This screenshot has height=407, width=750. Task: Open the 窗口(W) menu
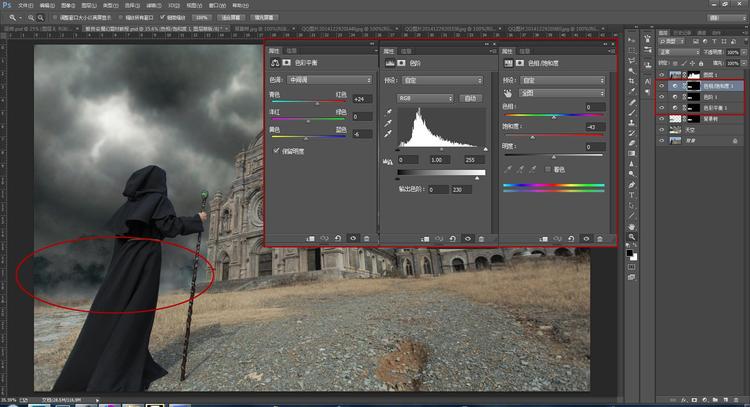point(217,6)
